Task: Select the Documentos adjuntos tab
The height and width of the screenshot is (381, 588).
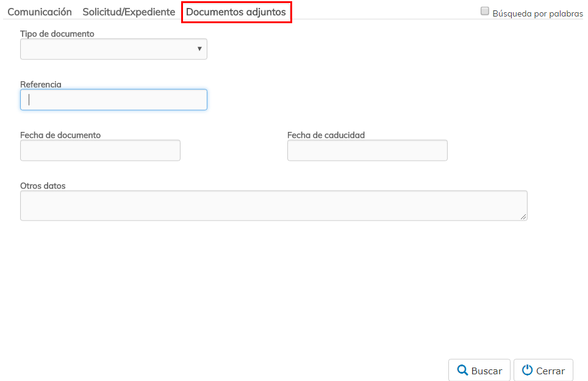Action: [236, 12]
